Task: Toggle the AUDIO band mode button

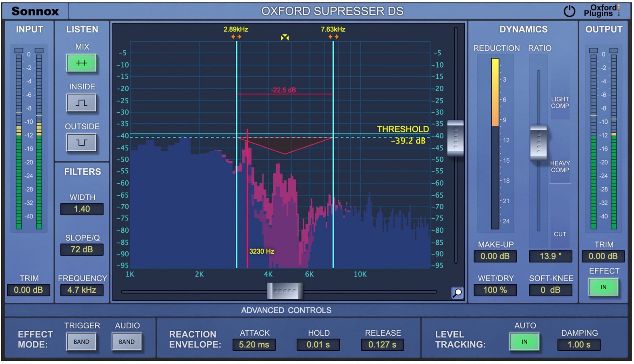Action: [127, 342]
